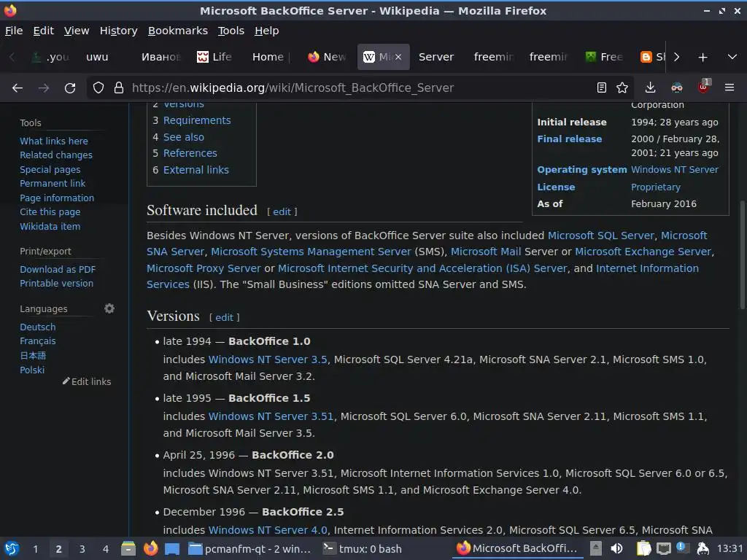This screenshot has width=747, height=560.
Task: Open a new tab with plus icon
Action: point(703,57)
